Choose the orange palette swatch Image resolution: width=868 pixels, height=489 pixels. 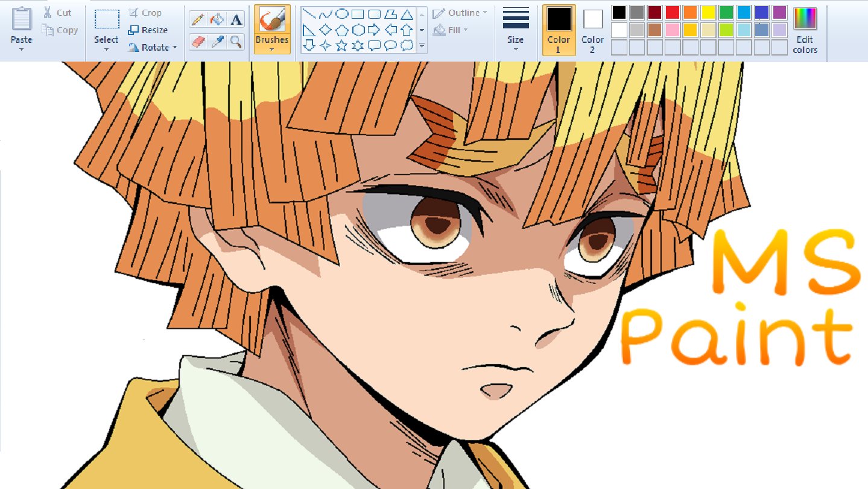click(691, 12)
